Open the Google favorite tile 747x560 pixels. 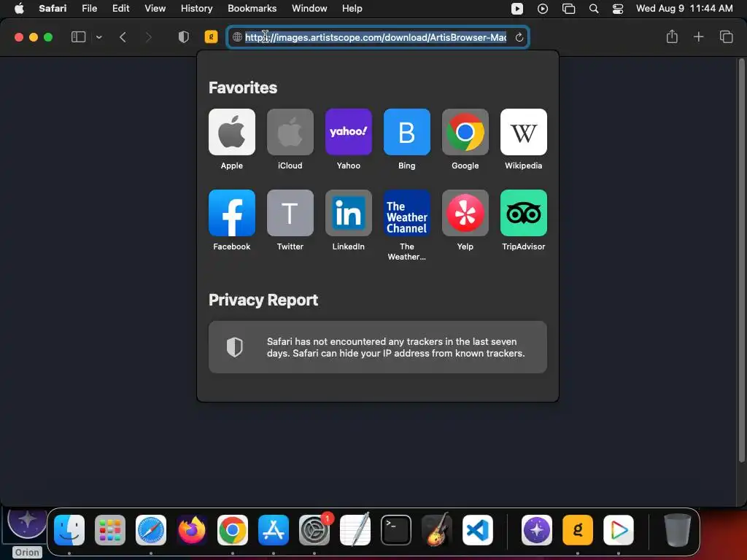pyautogui.click(x=465, y=132)
